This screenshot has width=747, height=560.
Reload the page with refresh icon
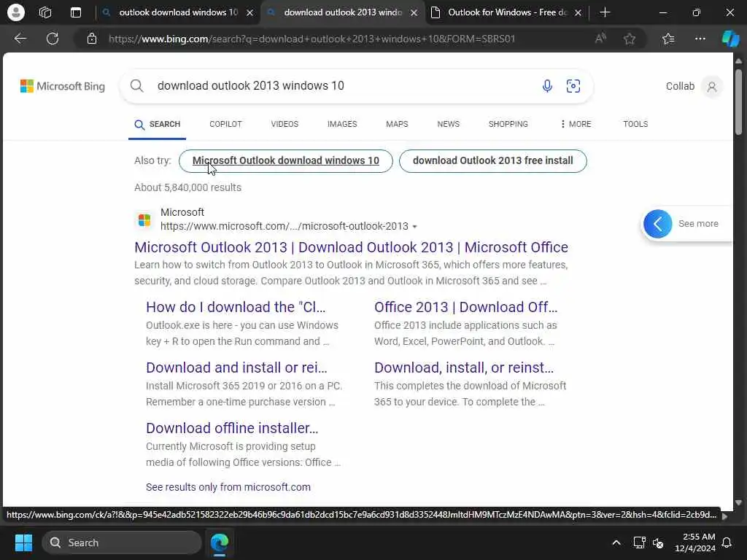coord(53,39)
